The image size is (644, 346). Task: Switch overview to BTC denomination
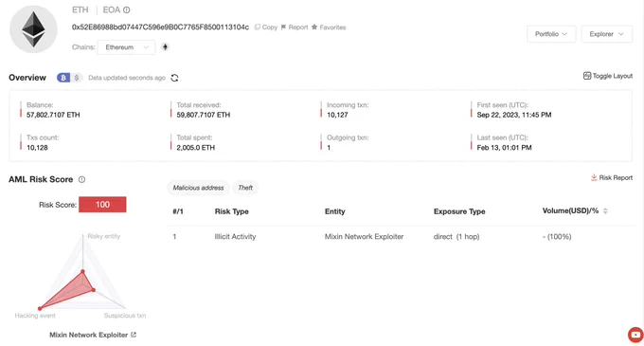tap(63, 78)
